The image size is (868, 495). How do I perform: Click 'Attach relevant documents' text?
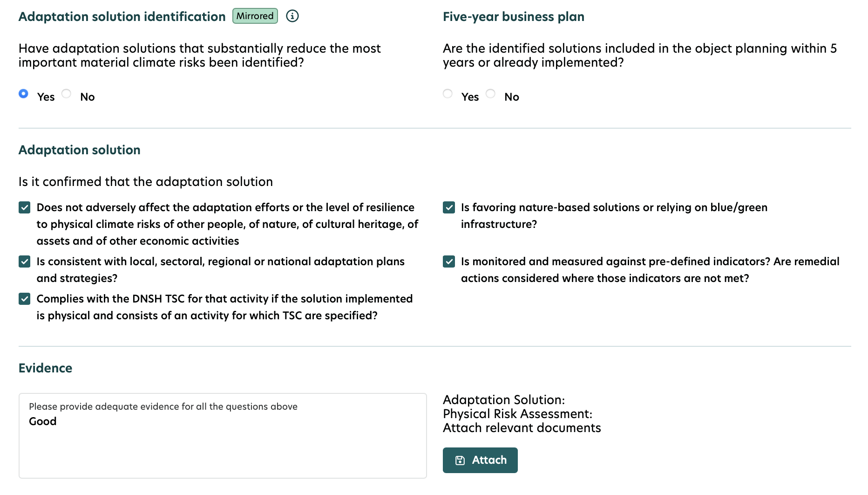pos(522,428)
